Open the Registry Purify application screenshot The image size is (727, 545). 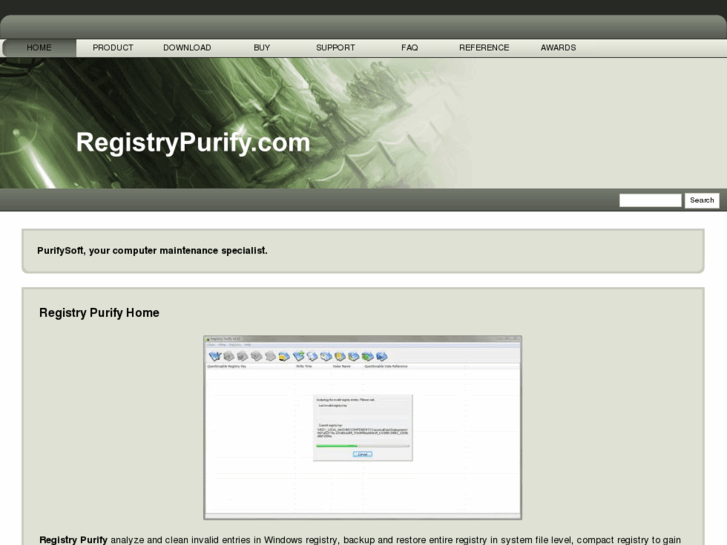(x=363, y=427)
